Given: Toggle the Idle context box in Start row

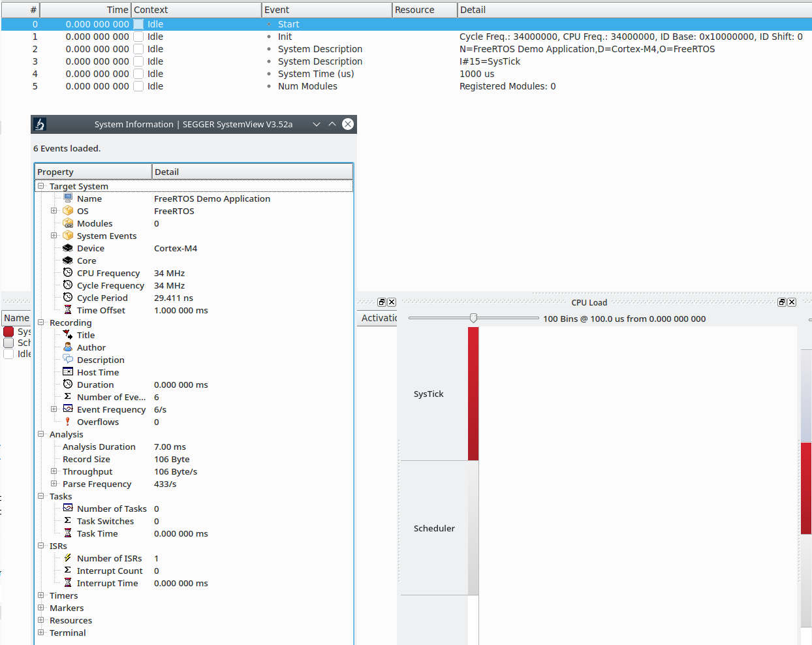Looking at the screenshot, I should click(x=138, y=24).
